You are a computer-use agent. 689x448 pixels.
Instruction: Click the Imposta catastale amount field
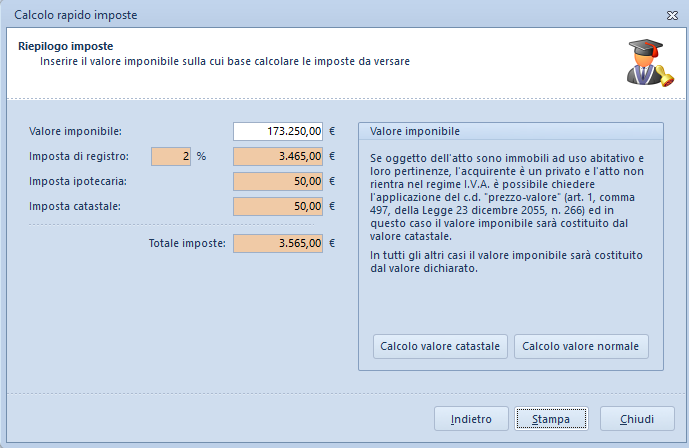pos(278,207)
